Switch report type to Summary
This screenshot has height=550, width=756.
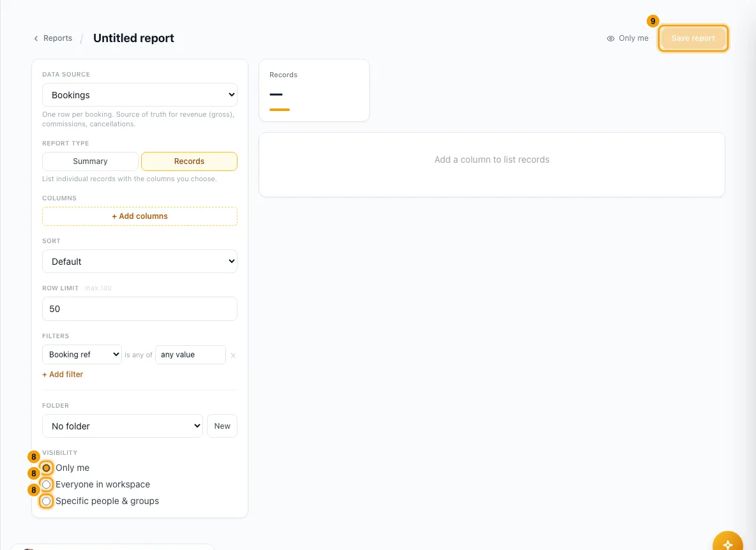tap(90, 161)
